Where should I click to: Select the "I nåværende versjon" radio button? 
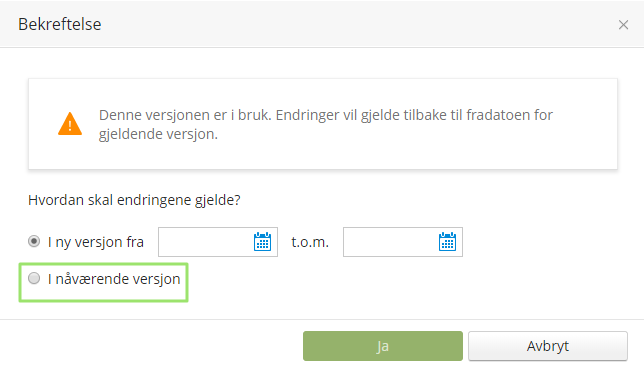34,278
